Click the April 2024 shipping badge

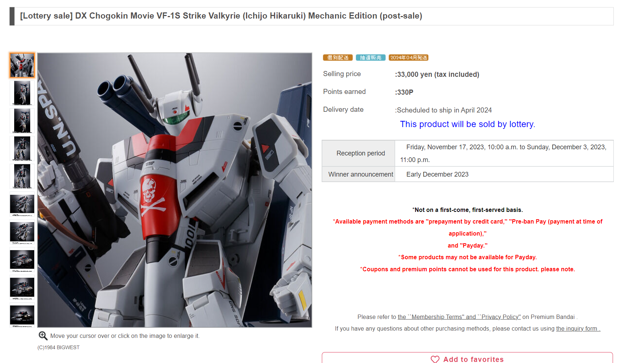tap(409, 58)
